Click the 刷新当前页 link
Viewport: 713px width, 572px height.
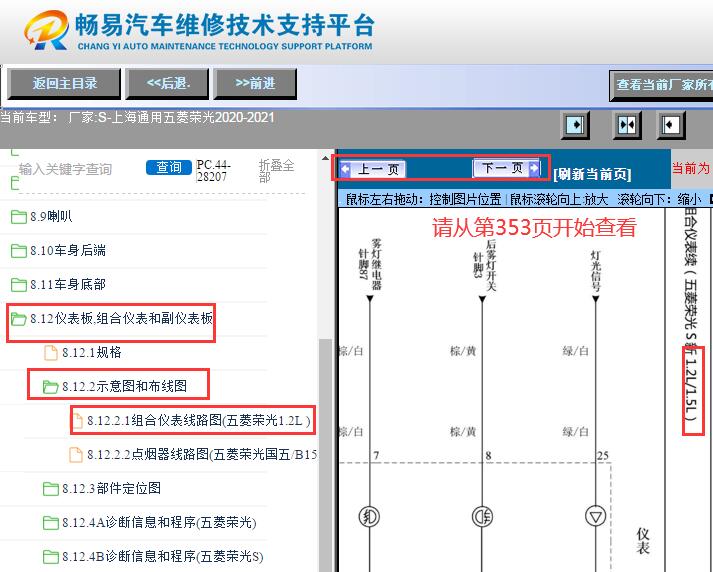point(592,174)
